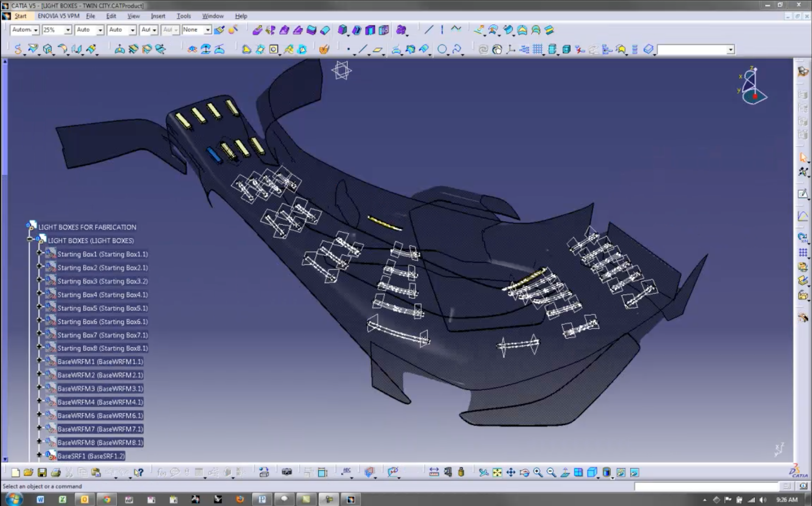This screenshot has width=812, height=506.
Task: Click the volume speaker tray icon
Action: coord(763,500)
